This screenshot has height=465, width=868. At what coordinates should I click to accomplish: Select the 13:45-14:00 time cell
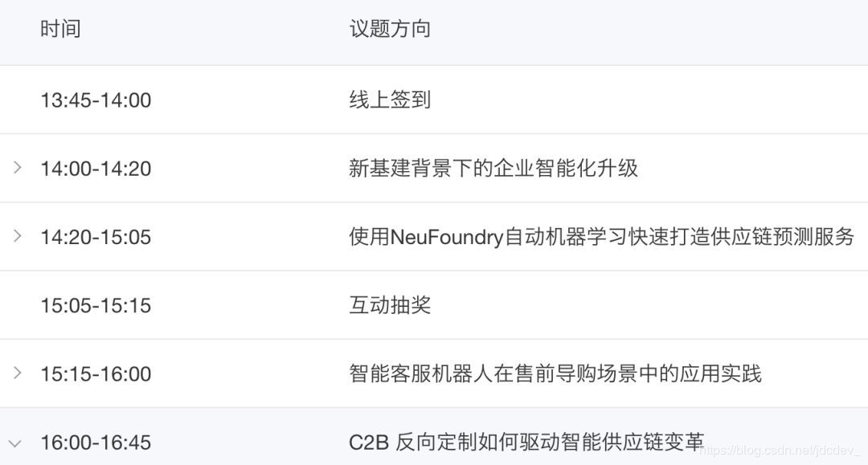pyautogui.click(x=96, y=100)
